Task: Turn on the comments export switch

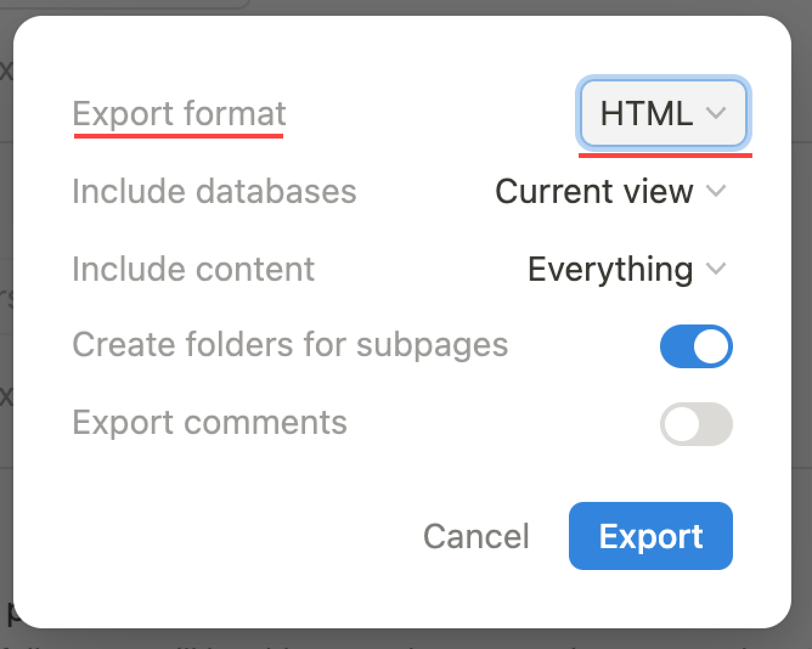Action: click(697, 424)
